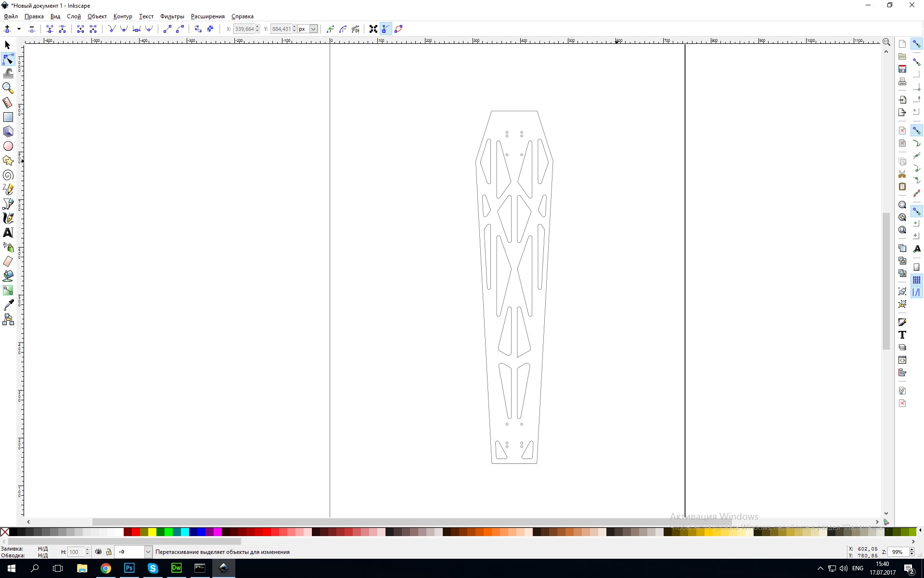924x578 pixels.
Task: Increase zoom percentage stepper
Action: (911, 550)
